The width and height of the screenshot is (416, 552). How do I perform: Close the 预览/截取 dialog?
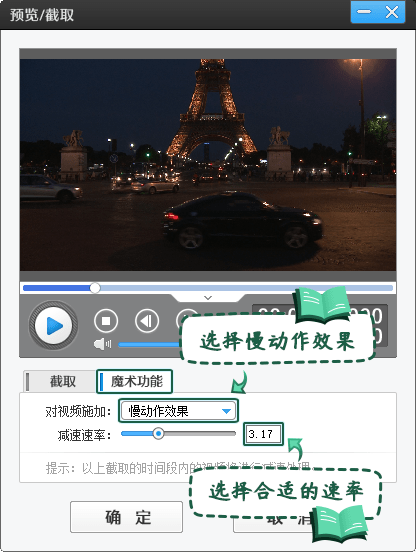pyautogui.click(x=392, y=12)
